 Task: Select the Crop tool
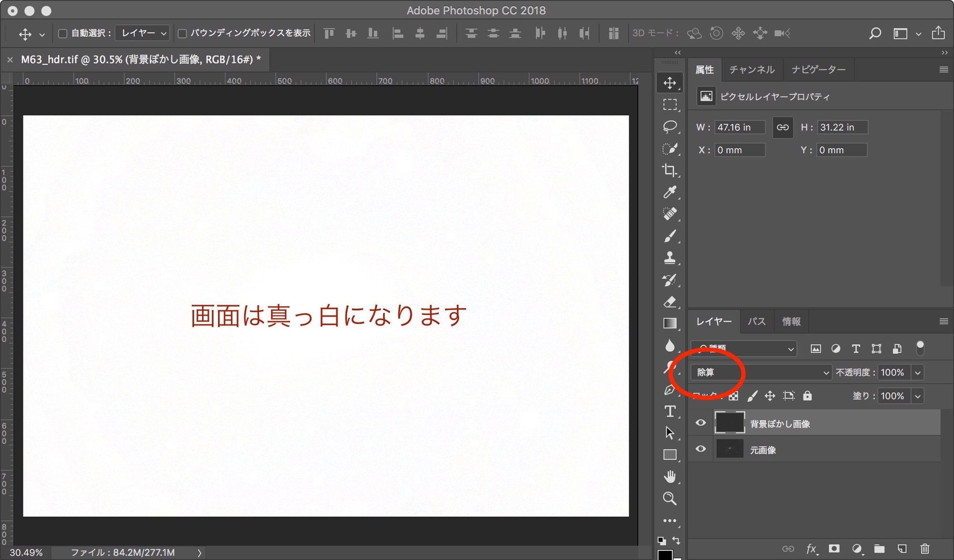pos(670,170)
